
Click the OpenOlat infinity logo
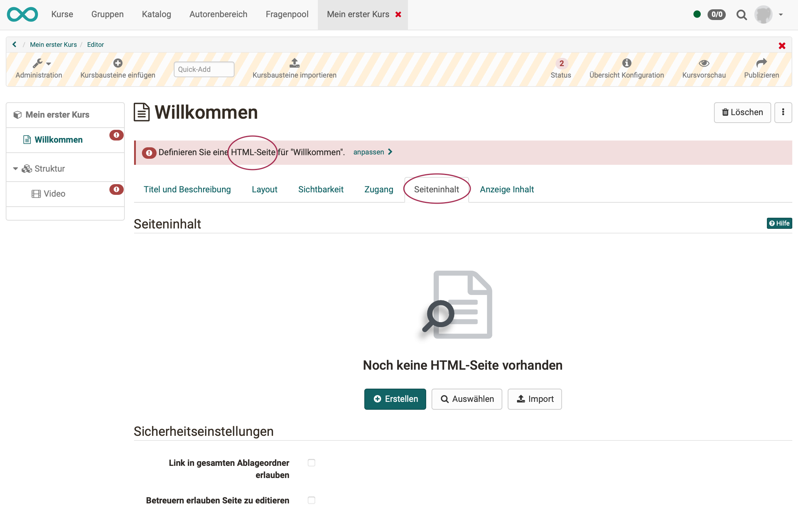click(x=22, y=14)
